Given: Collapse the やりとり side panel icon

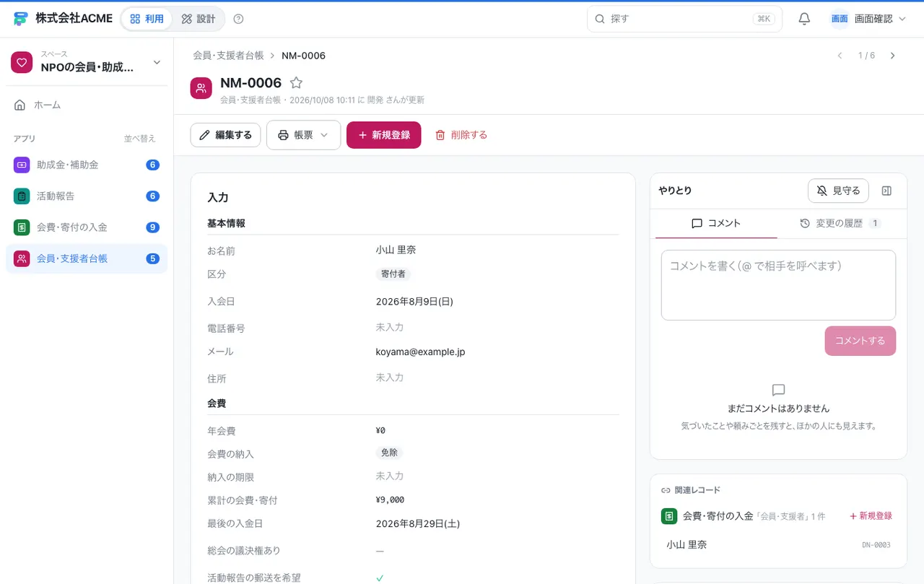Looking at the screenshot, I should (887, 191).
